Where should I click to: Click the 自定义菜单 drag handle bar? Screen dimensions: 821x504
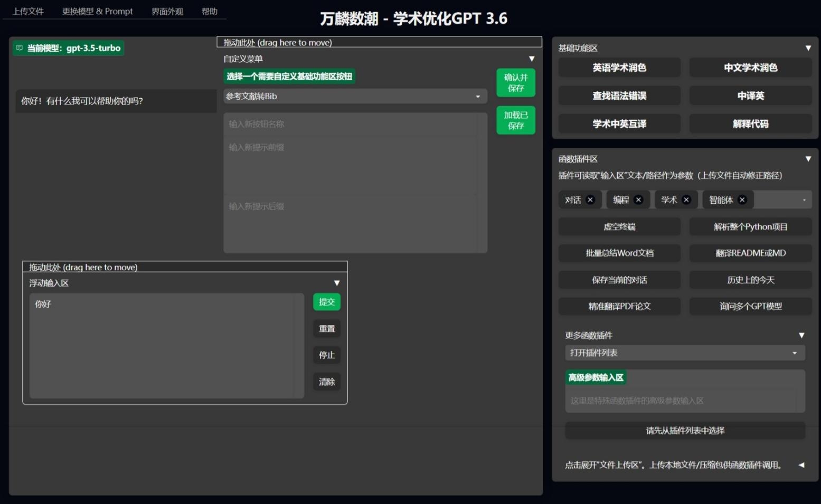379,42
